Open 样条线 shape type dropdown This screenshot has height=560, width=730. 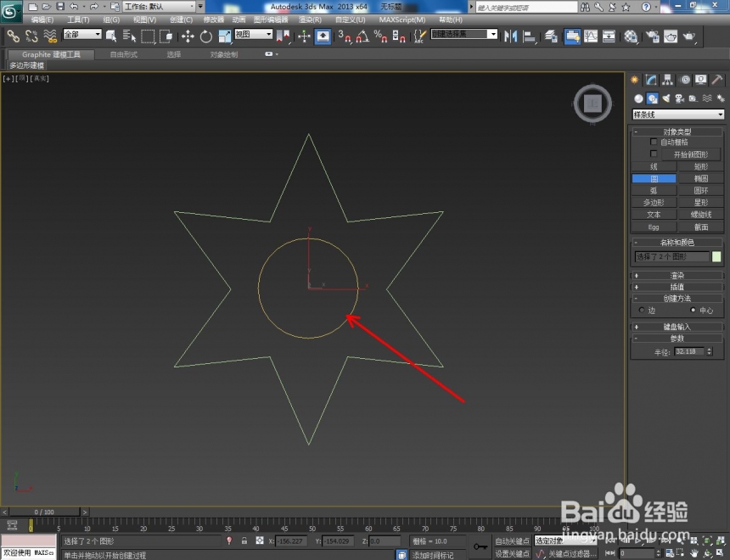click(x=678, y=114)
